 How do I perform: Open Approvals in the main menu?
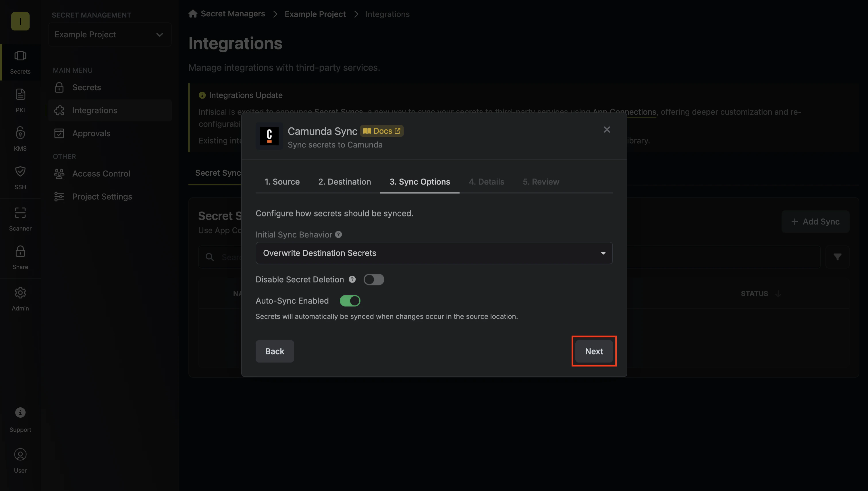coord(110,133)
